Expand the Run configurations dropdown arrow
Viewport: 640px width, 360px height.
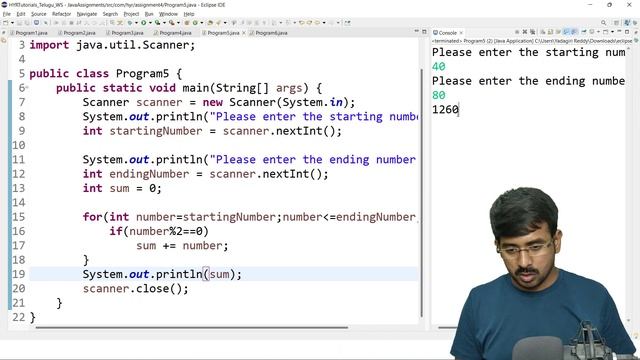(x=150, y=23)
